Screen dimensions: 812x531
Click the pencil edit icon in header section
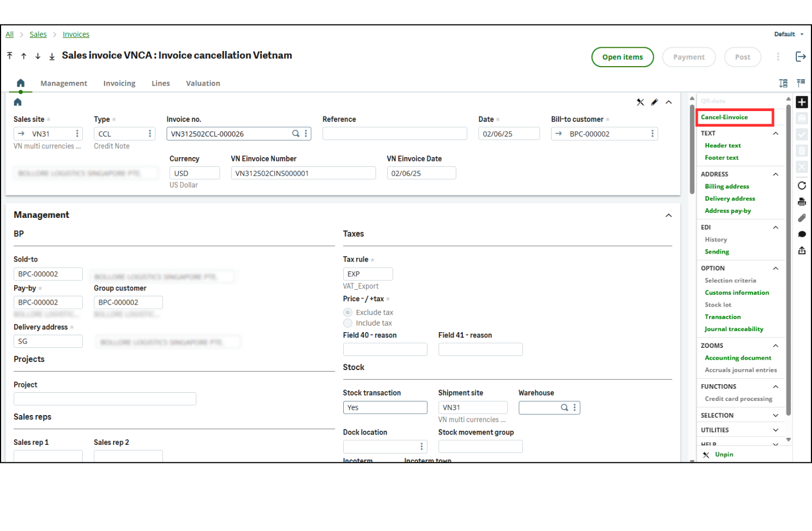pyautogui.click(x=654, y=102)
